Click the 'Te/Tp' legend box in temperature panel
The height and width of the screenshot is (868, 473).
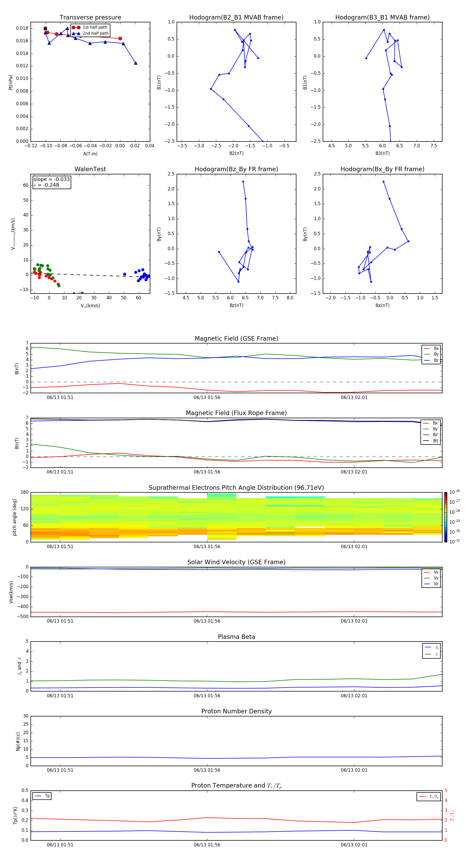pyautogui.click(x=429, y=796)
